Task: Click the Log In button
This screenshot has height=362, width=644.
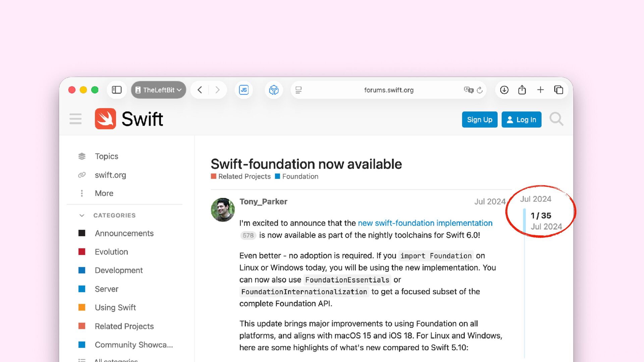Action: pyautogui.click(x=521, y=120)
